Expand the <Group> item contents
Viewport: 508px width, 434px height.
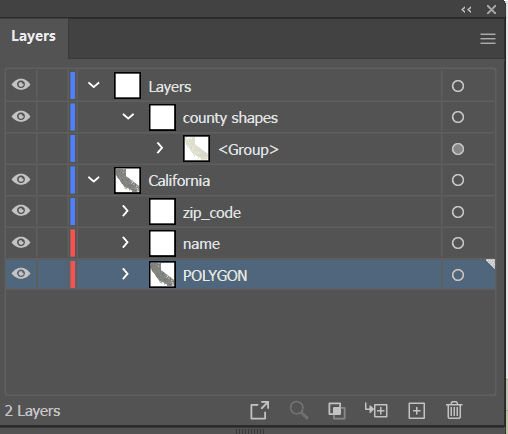tap(160, 148)
